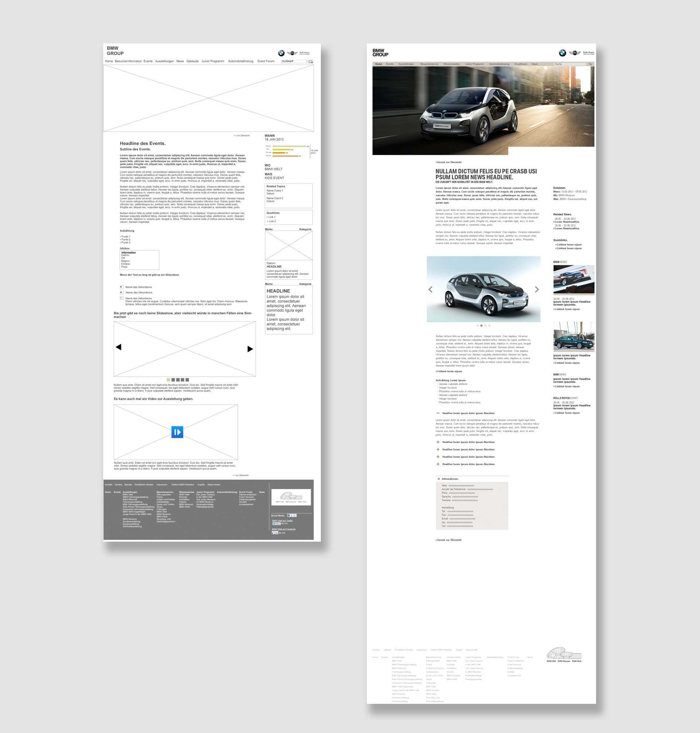Click the tan 'Minute' bar in the WANN chart
This screenshot has height=733, width=700.
coord(285,156)
